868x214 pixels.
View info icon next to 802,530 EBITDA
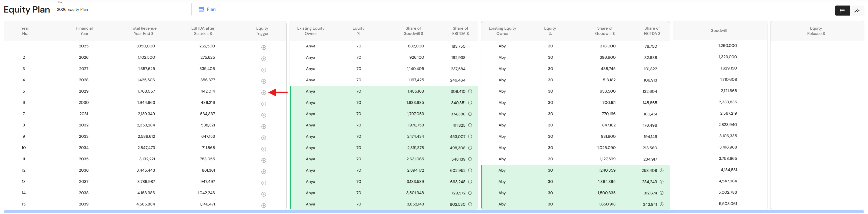pyautogui.click(x=470, y=204)
